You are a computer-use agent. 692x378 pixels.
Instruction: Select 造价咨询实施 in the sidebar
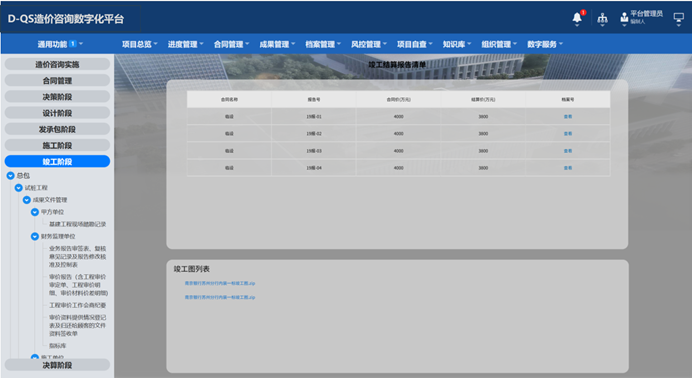point(57,64)
